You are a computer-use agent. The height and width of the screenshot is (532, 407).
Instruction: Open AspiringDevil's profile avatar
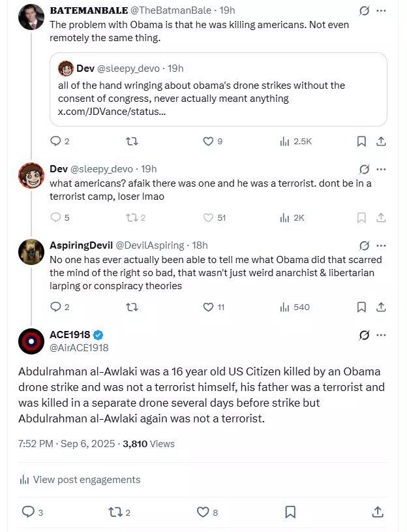point(31,252)
